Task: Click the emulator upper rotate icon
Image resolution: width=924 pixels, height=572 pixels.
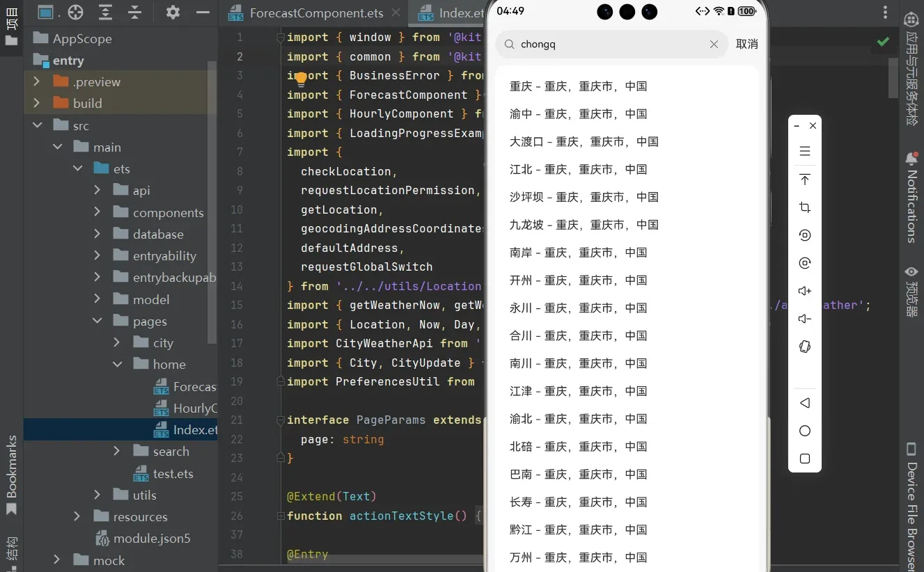Action: (805, 235)
